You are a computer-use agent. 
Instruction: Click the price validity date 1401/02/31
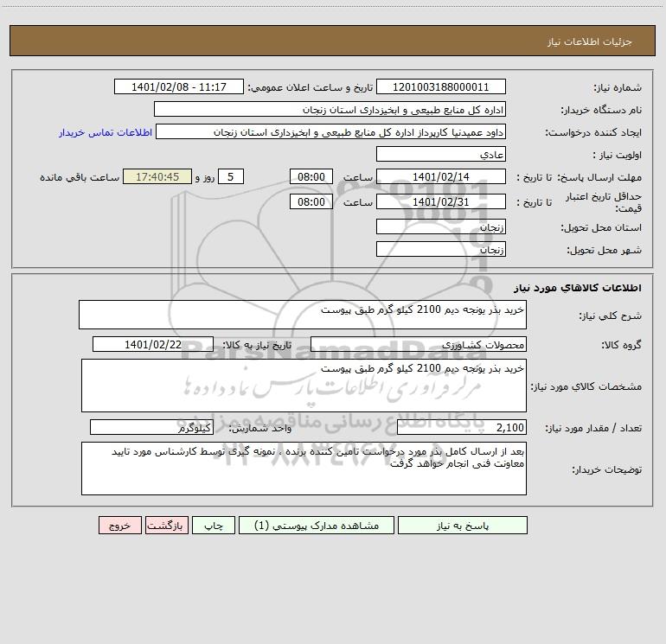(441, 201)
